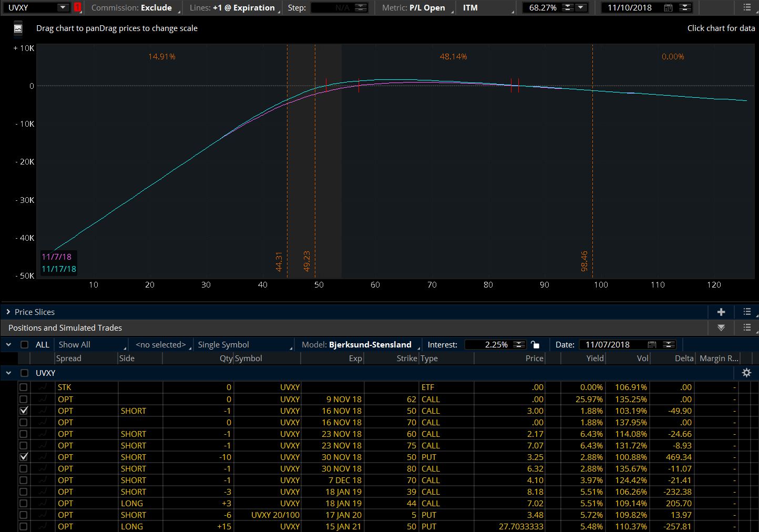Open UVXY group settings gear

pos(746,373)
